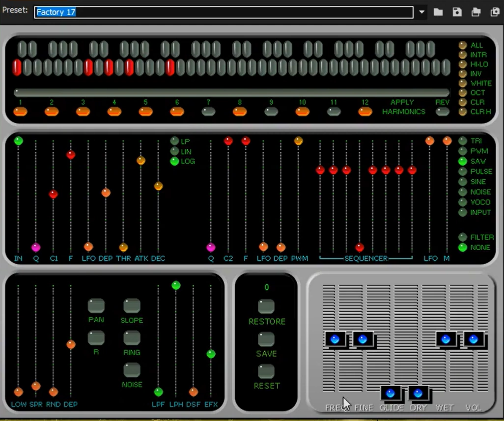Toggle harmonic button 1
Viewport: 504px width, 421px height.
point(20,112)
